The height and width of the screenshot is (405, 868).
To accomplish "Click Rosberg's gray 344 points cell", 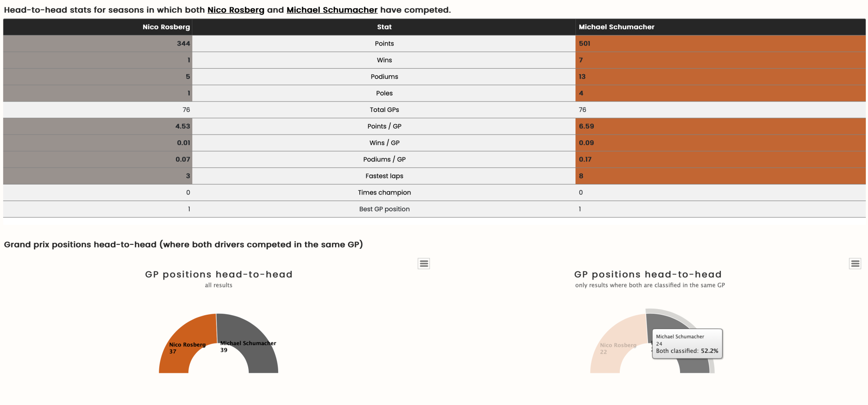I will (98, 43).
